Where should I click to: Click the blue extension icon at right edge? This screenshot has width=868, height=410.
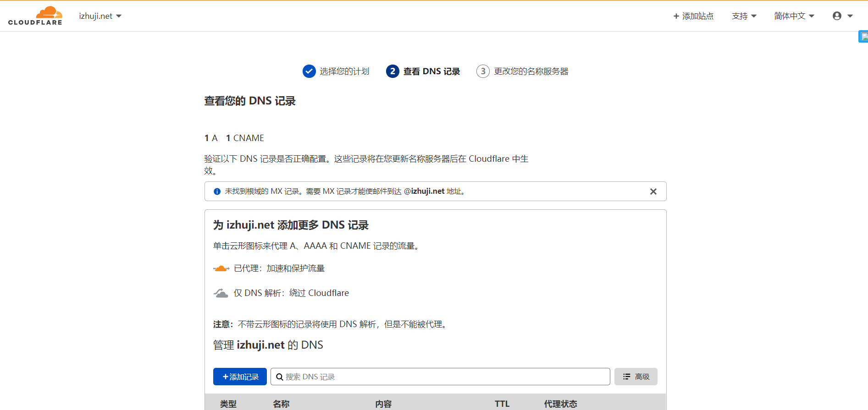pos(863,37)
